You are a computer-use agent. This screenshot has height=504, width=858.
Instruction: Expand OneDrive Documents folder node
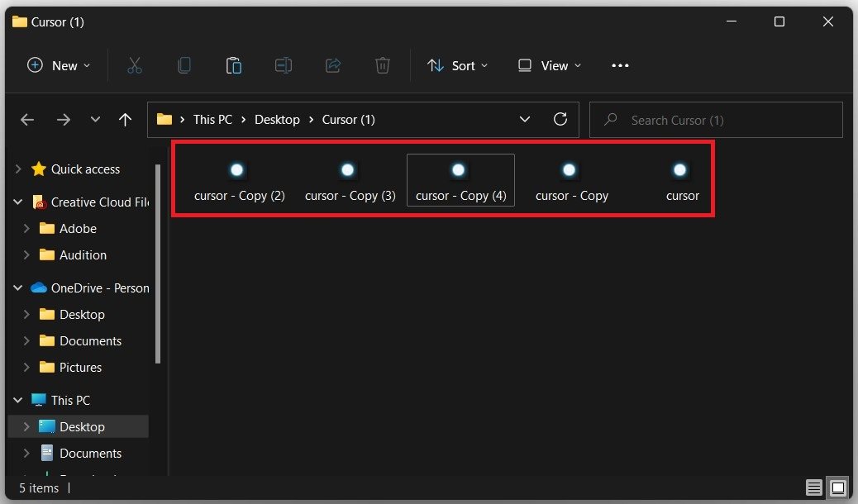(26, 340)
